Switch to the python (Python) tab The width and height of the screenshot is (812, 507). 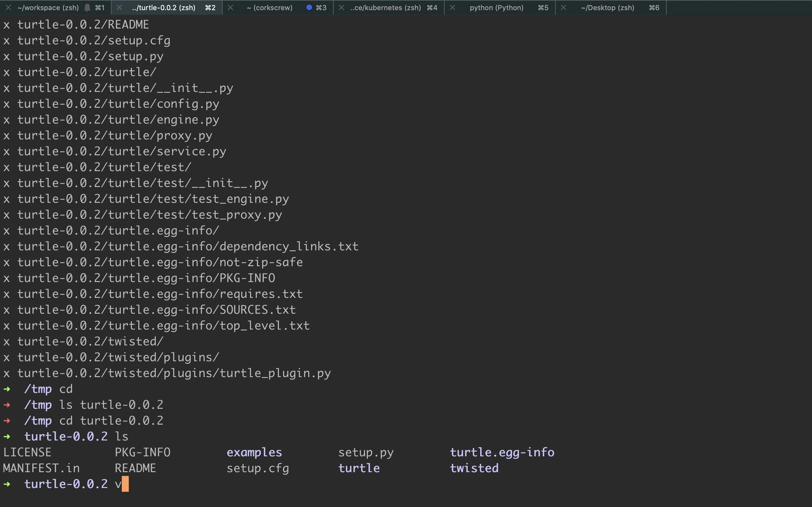pyautogui.click(x=497, y=7)
